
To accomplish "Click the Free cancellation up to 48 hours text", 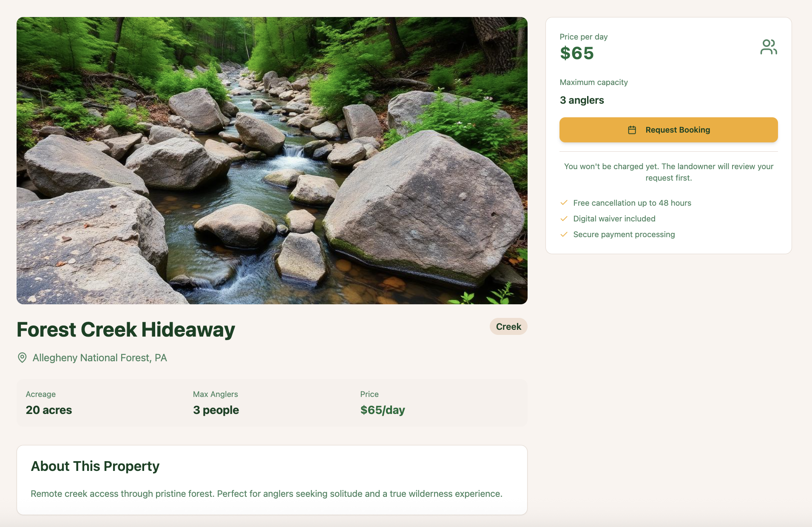I will (x=632, y=203).
